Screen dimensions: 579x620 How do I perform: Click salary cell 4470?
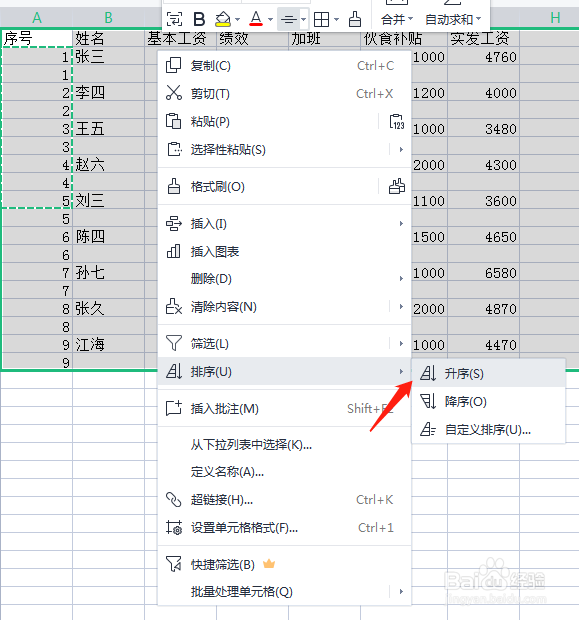tap(483, 344)
